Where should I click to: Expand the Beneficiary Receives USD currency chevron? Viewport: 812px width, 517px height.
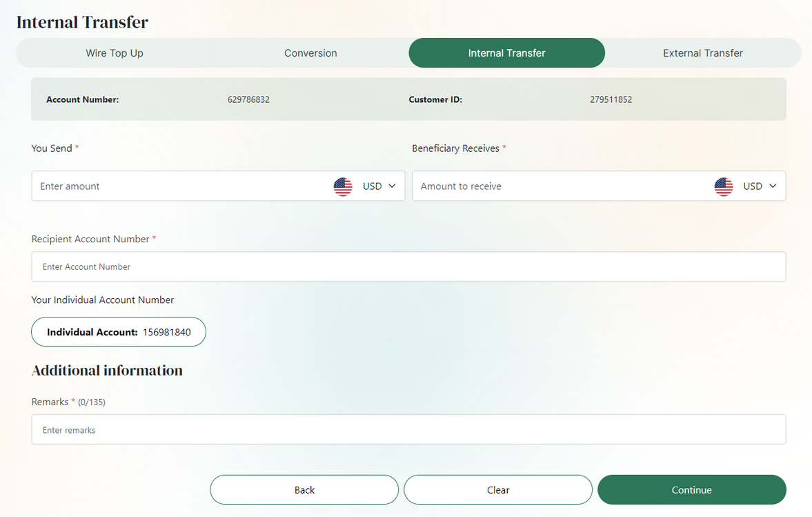(x=773, y=186)
